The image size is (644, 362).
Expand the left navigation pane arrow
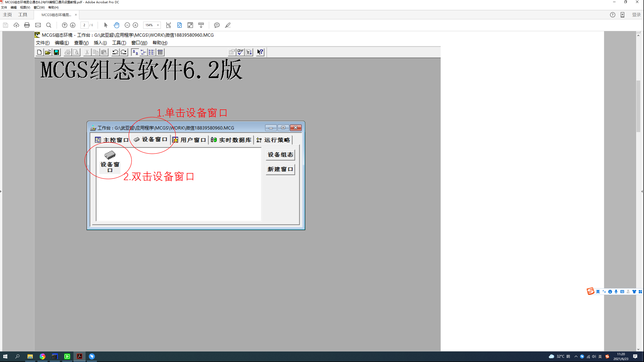point(1,191)
